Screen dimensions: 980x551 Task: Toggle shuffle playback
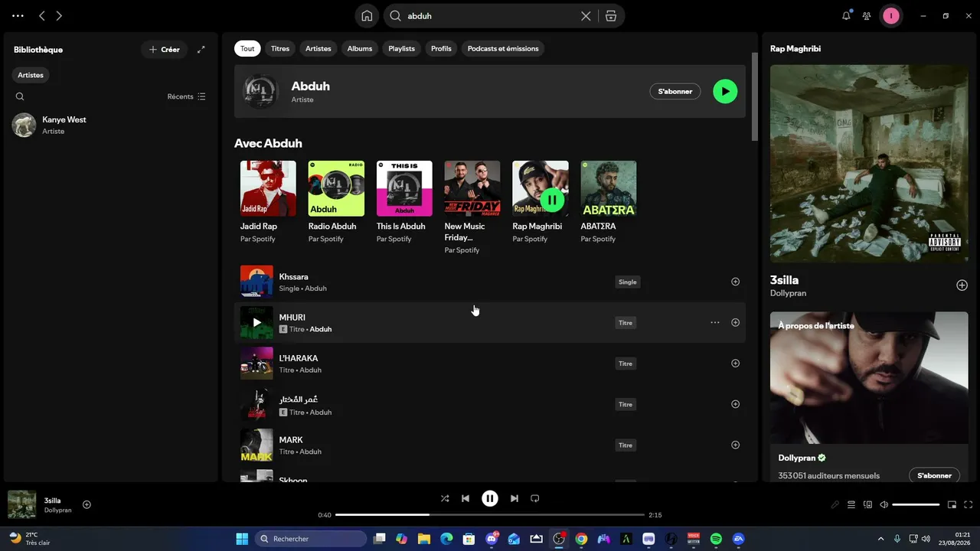point(445,498)
